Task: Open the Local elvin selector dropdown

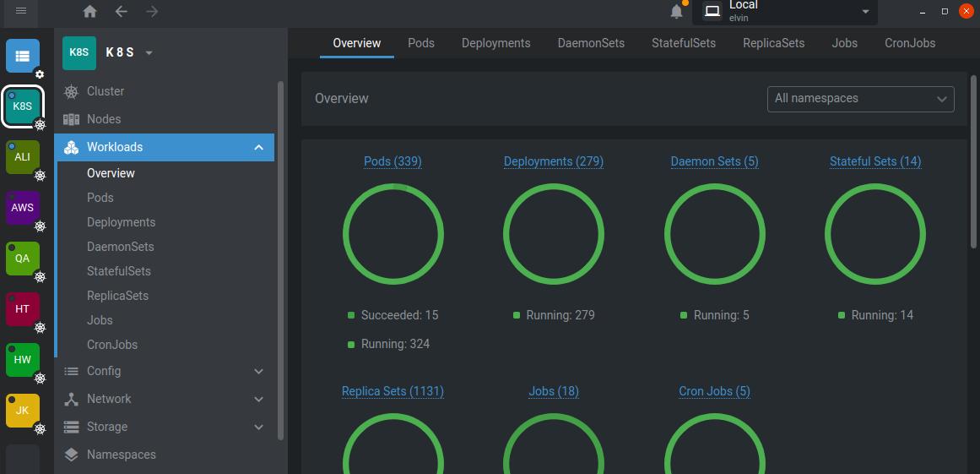Action: (x=785, y=12)
